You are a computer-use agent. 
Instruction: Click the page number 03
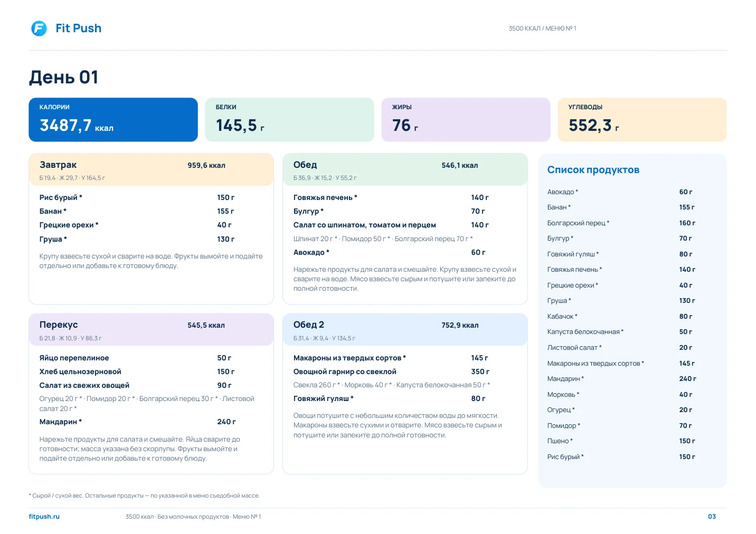coord(712,517)
